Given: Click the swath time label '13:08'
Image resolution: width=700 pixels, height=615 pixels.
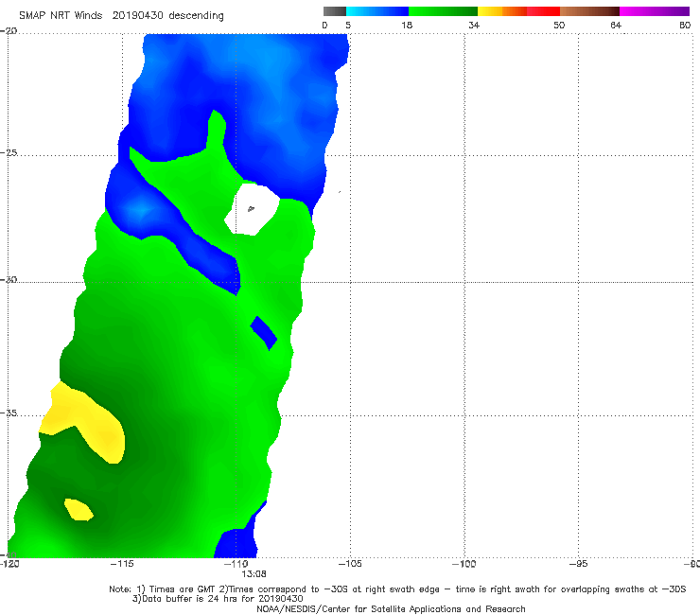Looking at the screenshot, I should coord(254,573).
